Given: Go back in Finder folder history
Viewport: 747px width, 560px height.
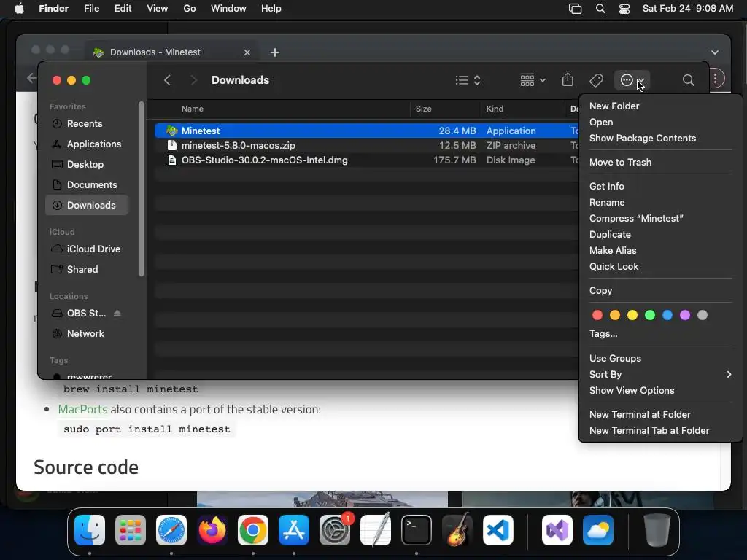Looking at the screenshot, I should tap(167, 80).
